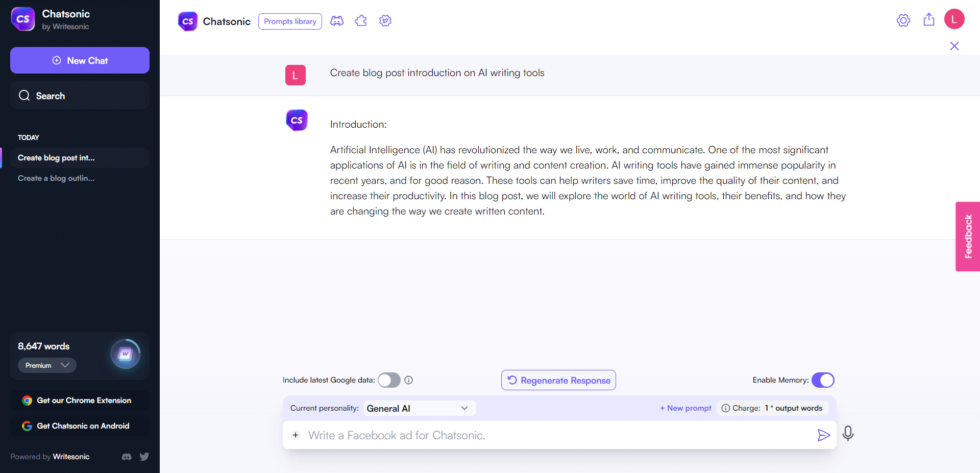Click the TODAY section label
The width and height of the screenshot is (980, 473).
pos(29,137)
